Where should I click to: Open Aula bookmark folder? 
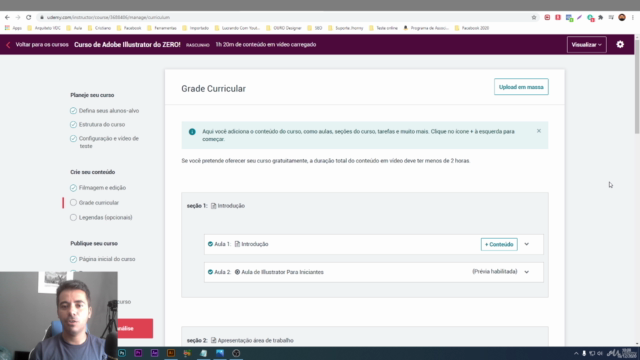coord(74,28)
